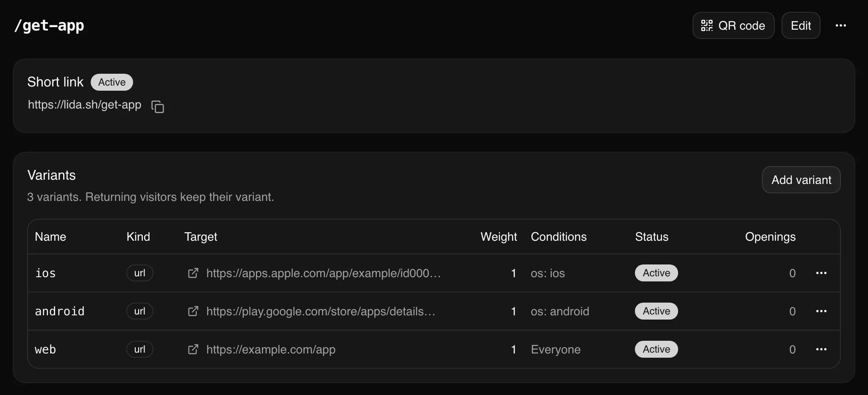
Task: Click the Variants section heading
Action: 51,175
